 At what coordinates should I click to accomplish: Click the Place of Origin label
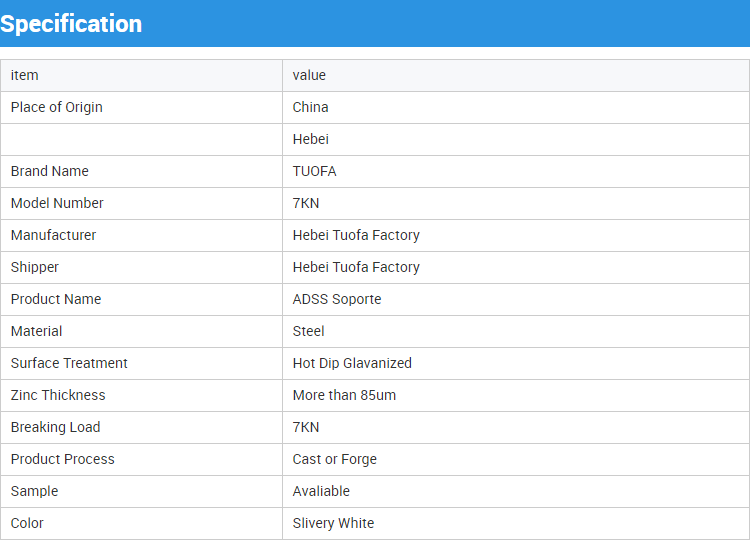click(x=57, y=107)
